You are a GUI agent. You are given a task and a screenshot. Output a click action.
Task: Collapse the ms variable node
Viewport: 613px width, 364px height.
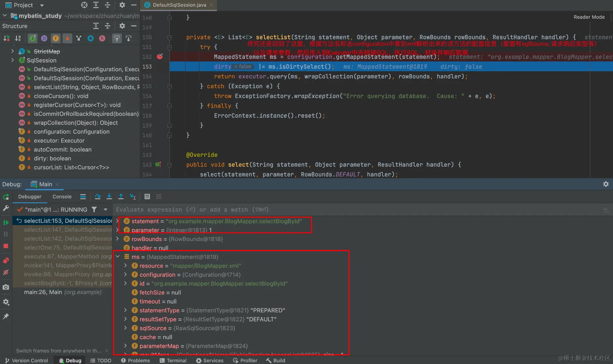[x=118, y=257]
